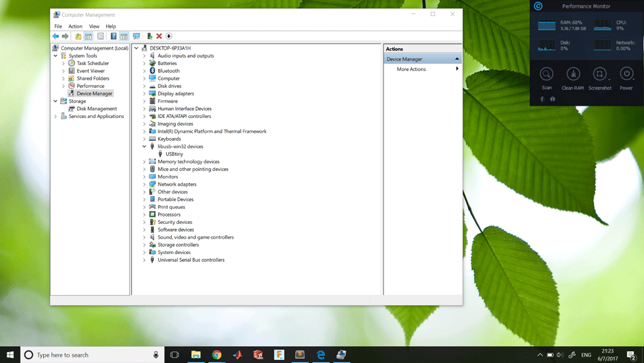Viewport: 644px width, 363px height.
Task: Open the Action menu
Action: click(x=75, y=26)
